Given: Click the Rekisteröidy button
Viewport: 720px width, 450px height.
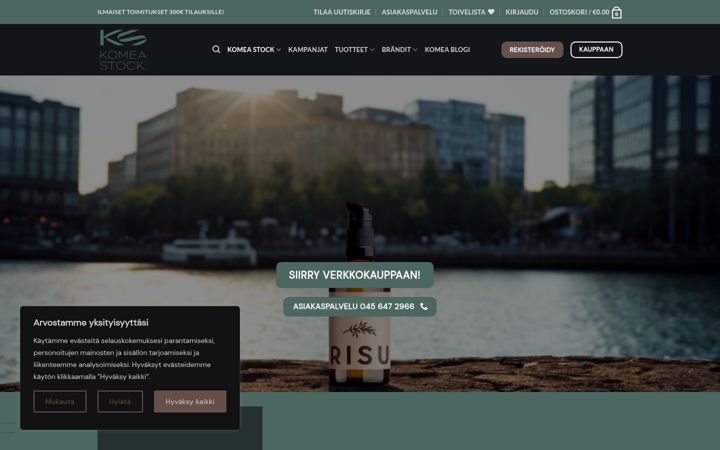Looking at the screenshot, I should tap(532, 50).
